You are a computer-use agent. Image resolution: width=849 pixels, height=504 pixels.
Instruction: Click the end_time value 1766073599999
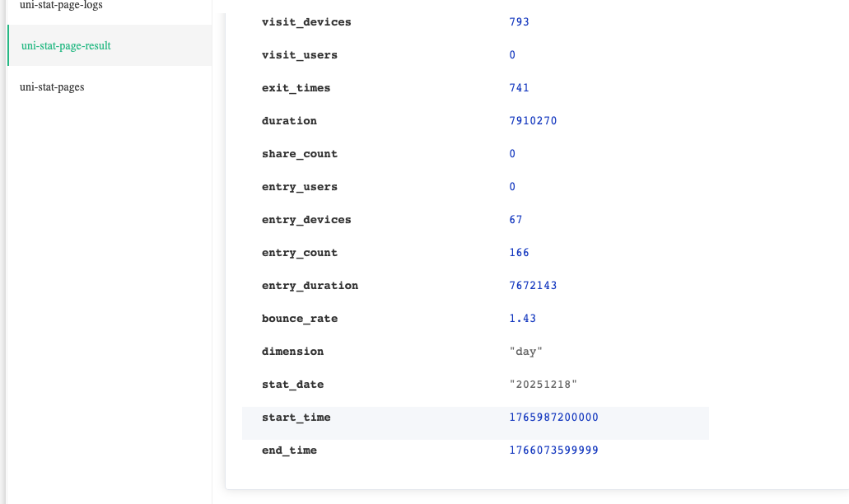coord(553,450)
